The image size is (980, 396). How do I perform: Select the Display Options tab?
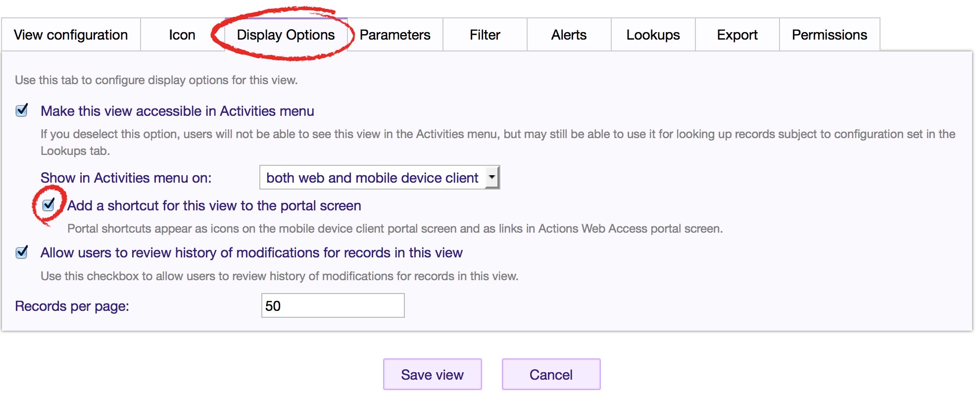[286, 35]
